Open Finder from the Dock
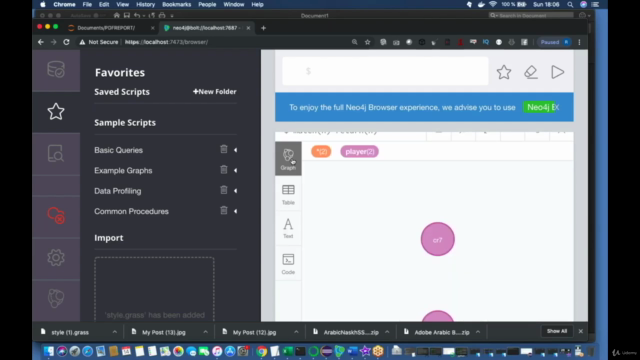640x360 pixels. click(49, 351)
